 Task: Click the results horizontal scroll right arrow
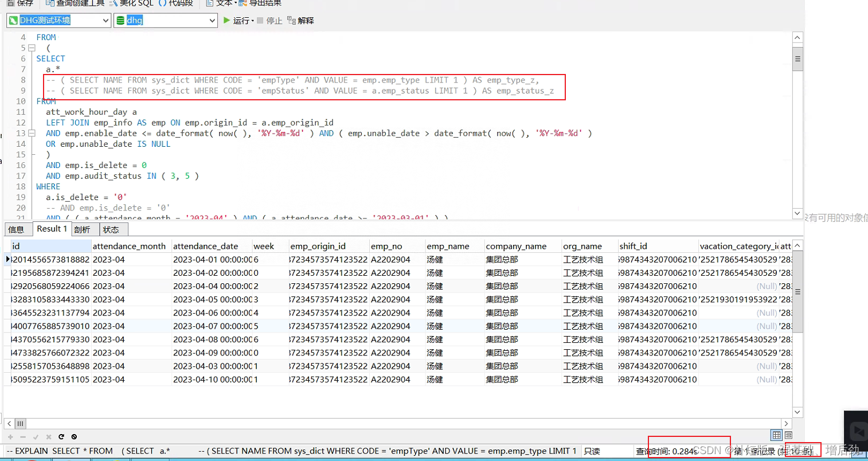coord(787,424)
